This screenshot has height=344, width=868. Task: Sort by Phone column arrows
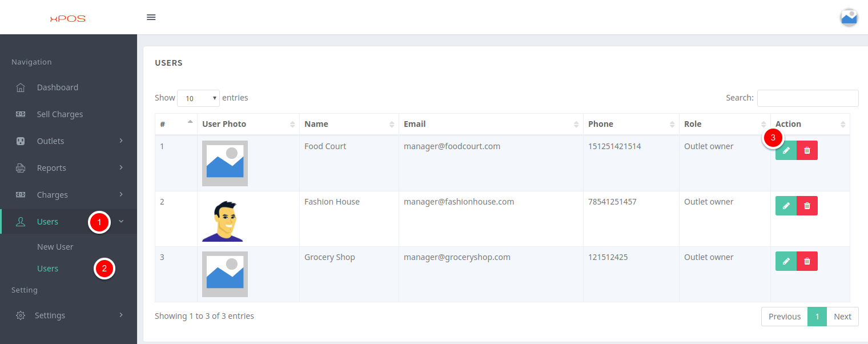pyautogui.click(x=672, y=124)
